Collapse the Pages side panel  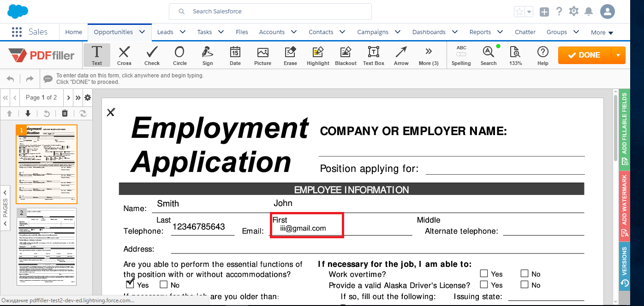[5, 207]
